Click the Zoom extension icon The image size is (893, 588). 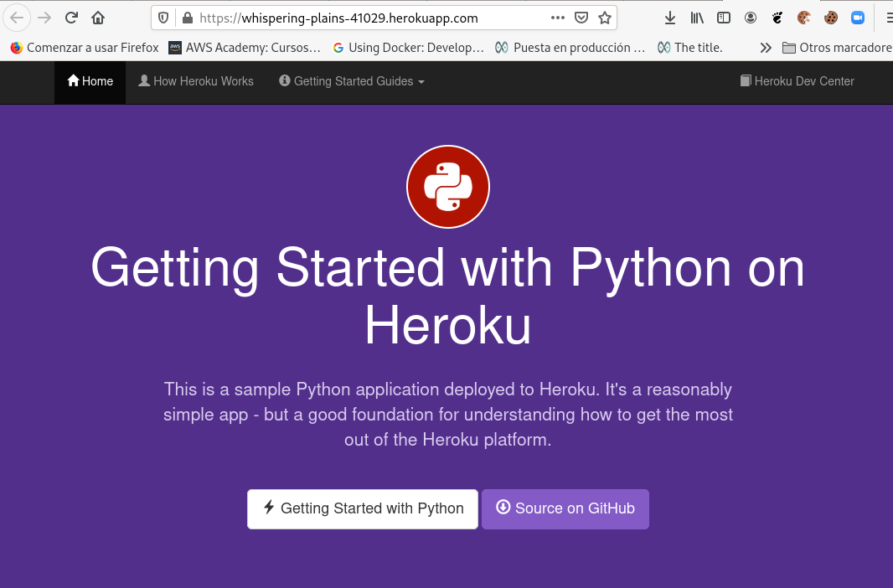tap(857, 18)
